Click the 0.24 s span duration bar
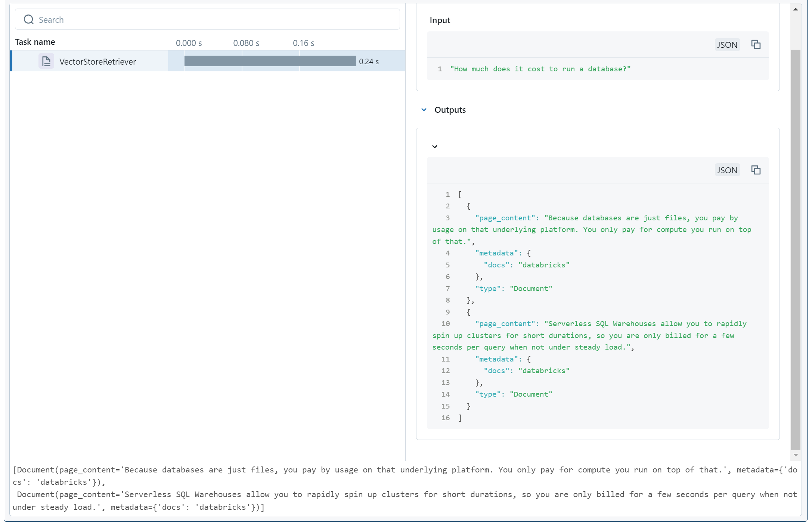This screenshot has height=524, width=812. point(270,61)
